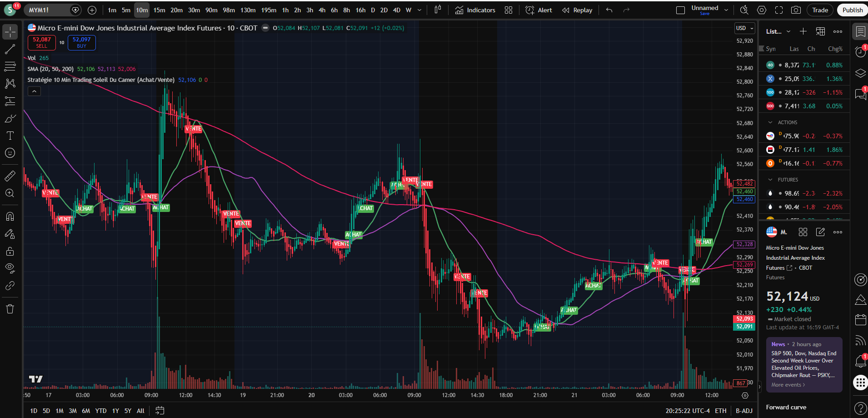
Task: Select the YTD date range
Action: click(101, 411)
